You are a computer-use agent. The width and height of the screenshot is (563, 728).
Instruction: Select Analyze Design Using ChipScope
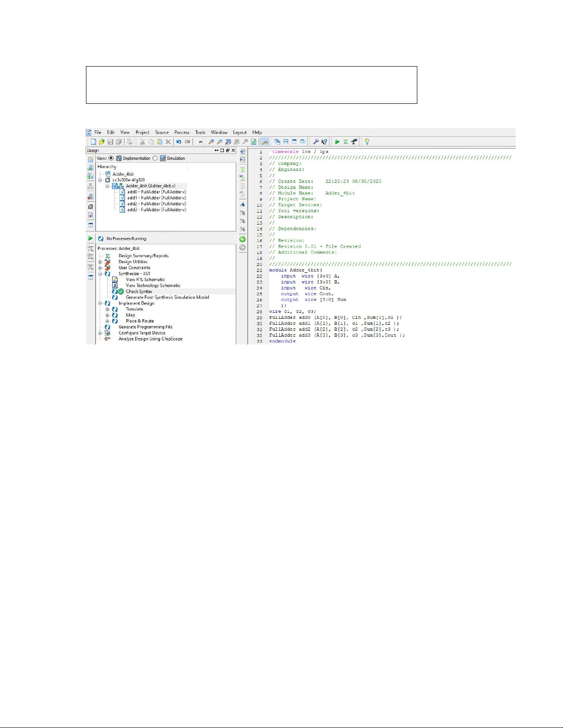pyautogui.click(x=150, y=339)
